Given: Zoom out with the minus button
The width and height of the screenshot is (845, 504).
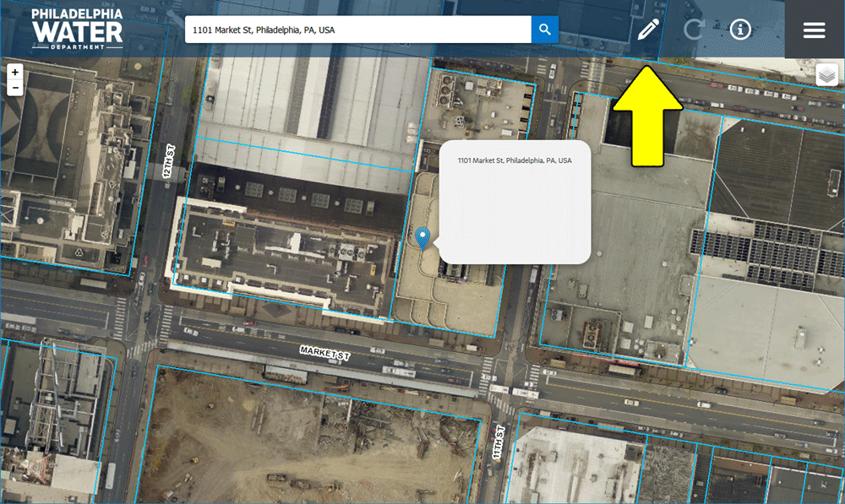Looking at the screenshot, I should (14, 88).
